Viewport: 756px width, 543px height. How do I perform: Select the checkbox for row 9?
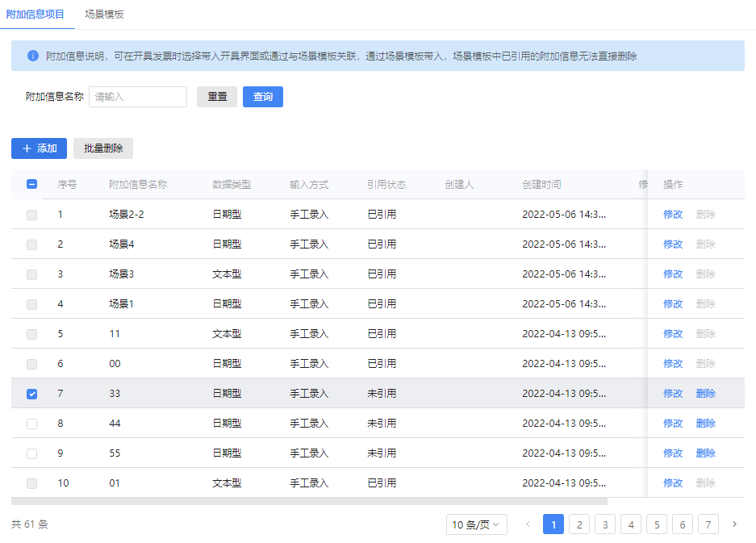(31, 453)
